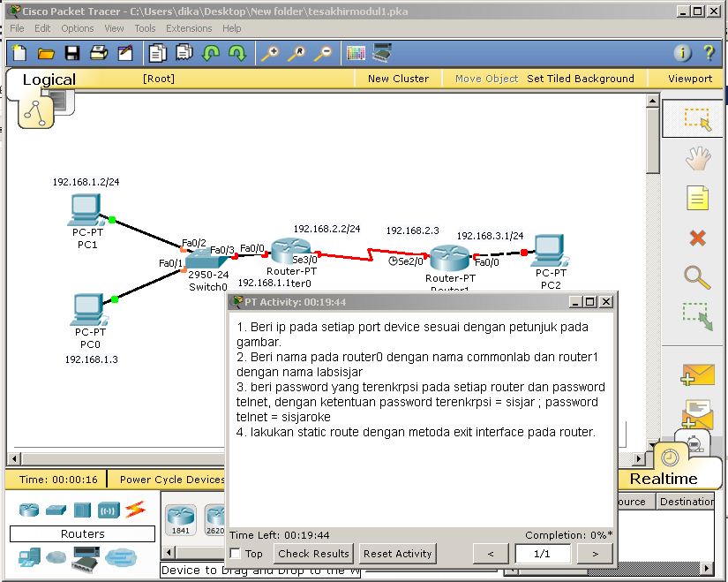
Task: Select the Routers device category icon
Action: pyautogui.click(x=29, y=510)
